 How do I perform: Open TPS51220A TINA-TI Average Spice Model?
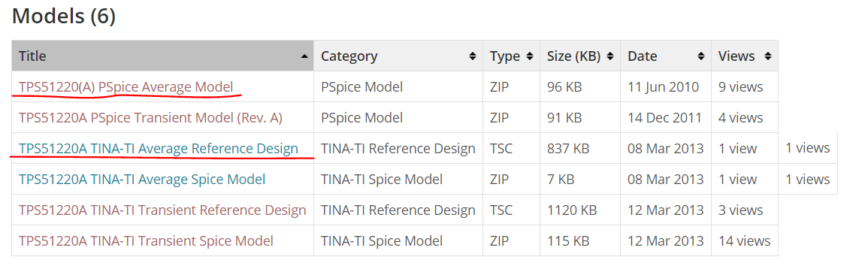[142, 180]
